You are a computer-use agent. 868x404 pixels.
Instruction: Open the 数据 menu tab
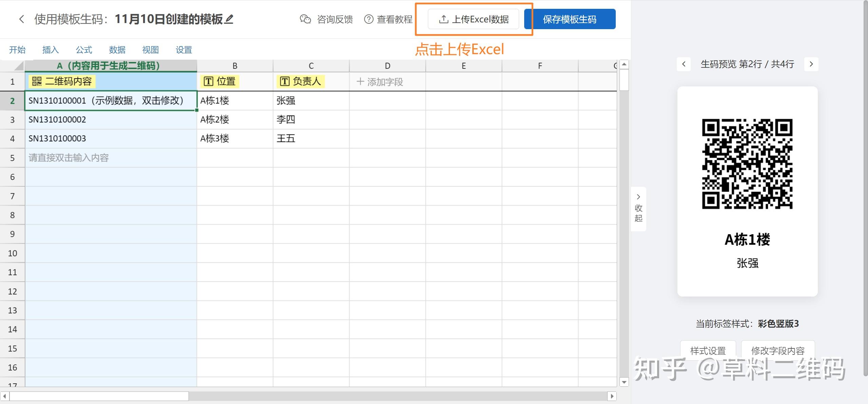(117, 50)
